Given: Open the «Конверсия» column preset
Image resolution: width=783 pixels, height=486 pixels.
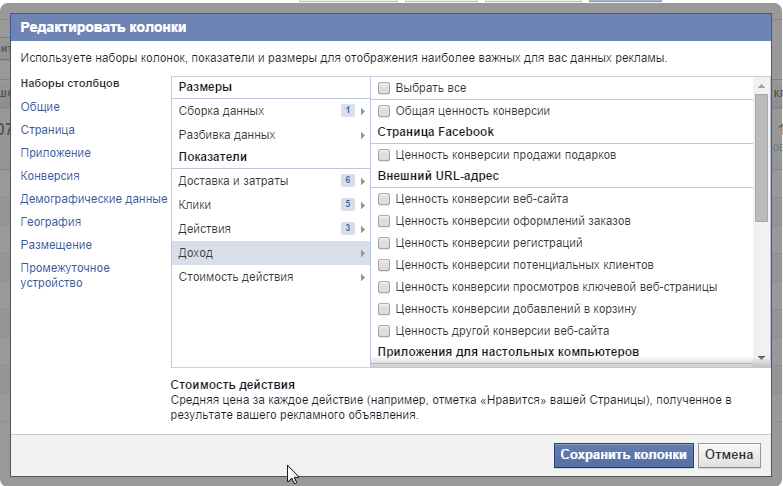Looking at the screenshot, I should click(50, 176).
